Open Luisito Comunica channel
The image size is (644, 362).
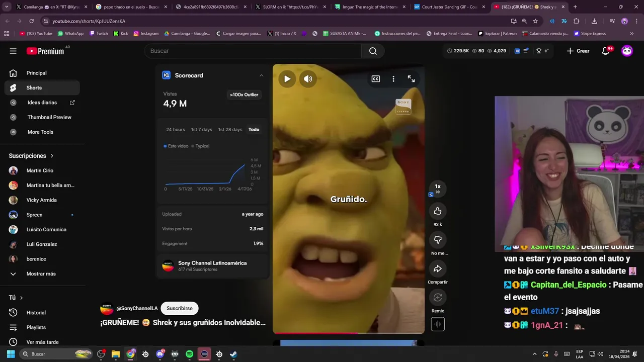click(42, 229)
